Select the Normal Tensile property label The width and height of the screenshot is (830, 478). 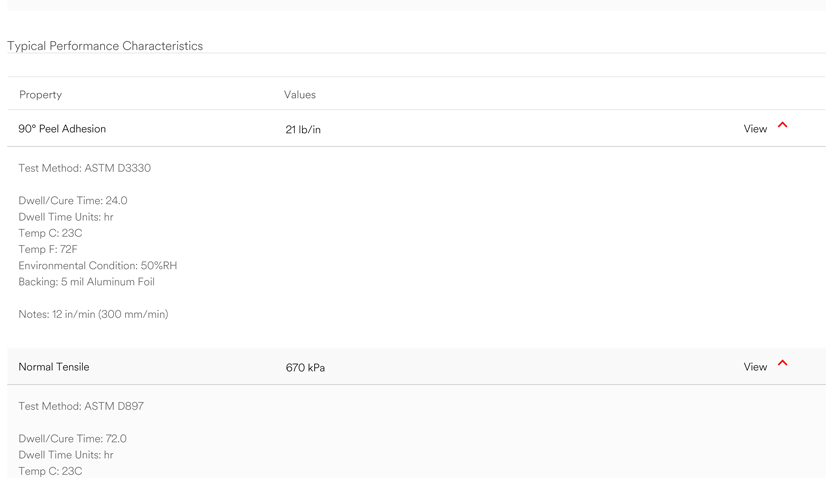pyautogui.click(x=53, y=367)
